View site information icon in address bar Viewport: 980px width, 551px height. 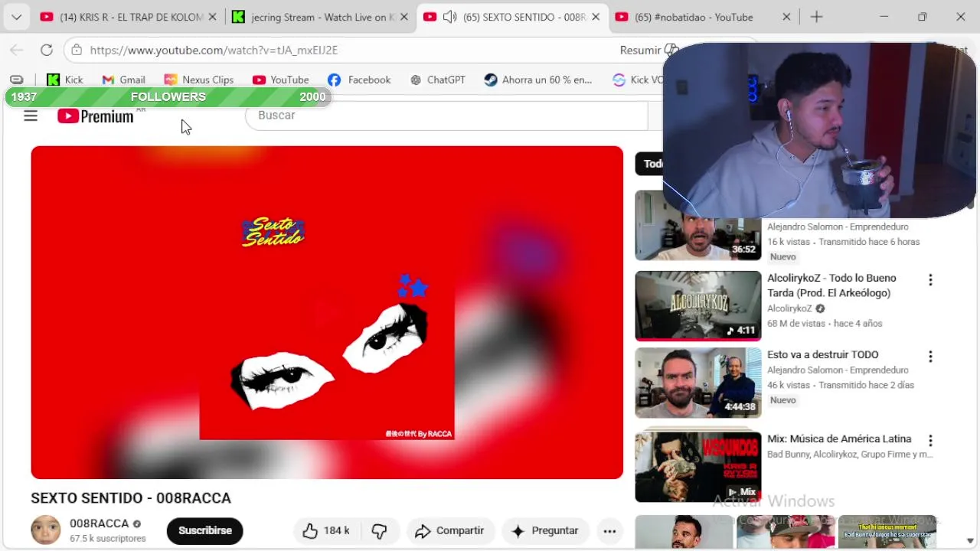(x=76, y=50)
